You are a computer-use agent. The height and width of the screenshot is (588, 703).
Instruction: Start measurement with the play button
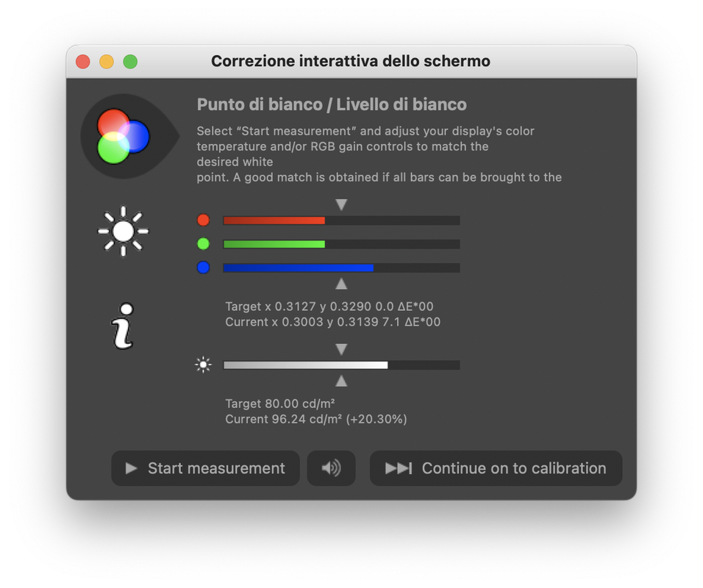(x=205, y=468)
